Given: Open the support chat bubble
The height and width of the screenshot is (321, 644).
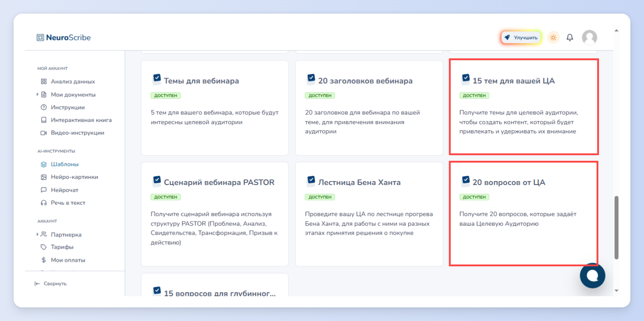Looking at the screenshot, I should coord(592,275).
